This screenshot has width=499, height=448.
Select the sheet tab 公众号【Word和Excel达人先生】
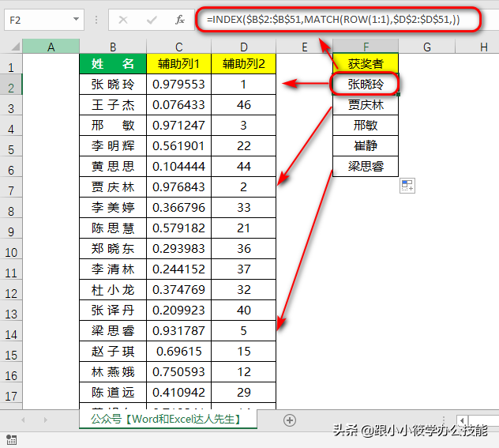point(168,419)
